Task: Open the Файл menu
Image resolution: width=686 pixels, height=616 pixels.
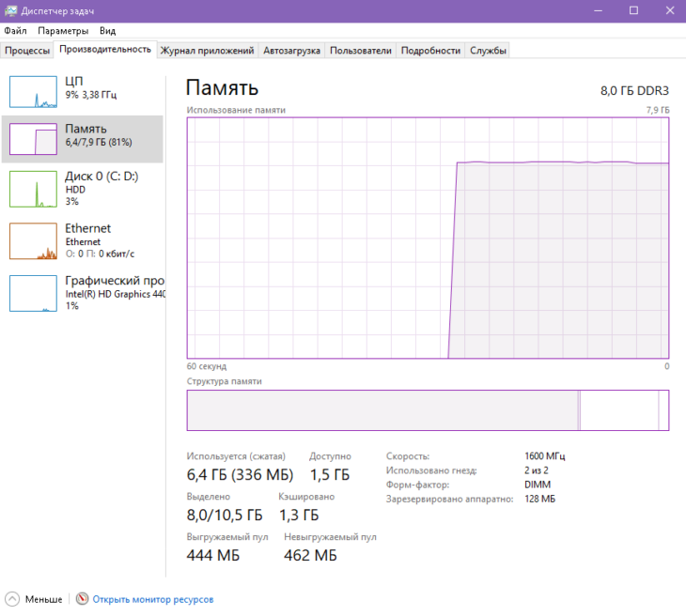Action: (x=15, y=31)
